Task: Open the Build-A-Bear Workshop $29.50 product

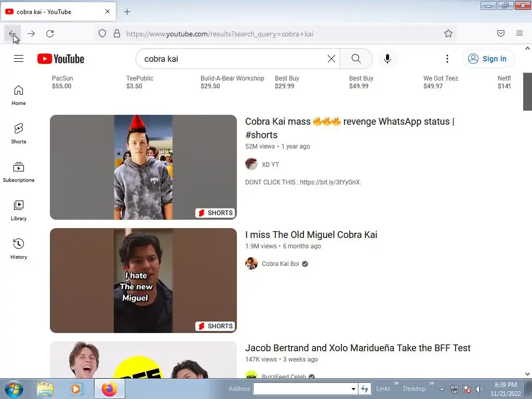Action: click(232, 82)
